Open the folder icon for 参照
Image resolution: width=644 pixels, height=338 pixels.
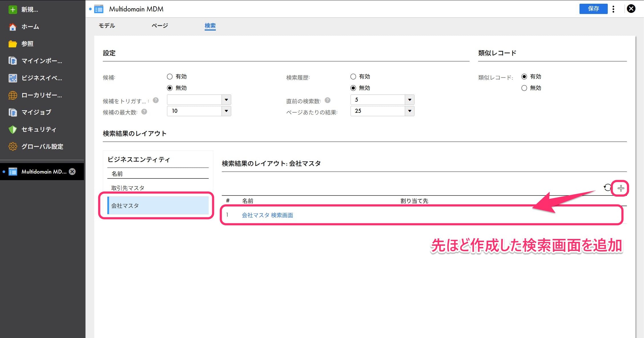(13, 44)
